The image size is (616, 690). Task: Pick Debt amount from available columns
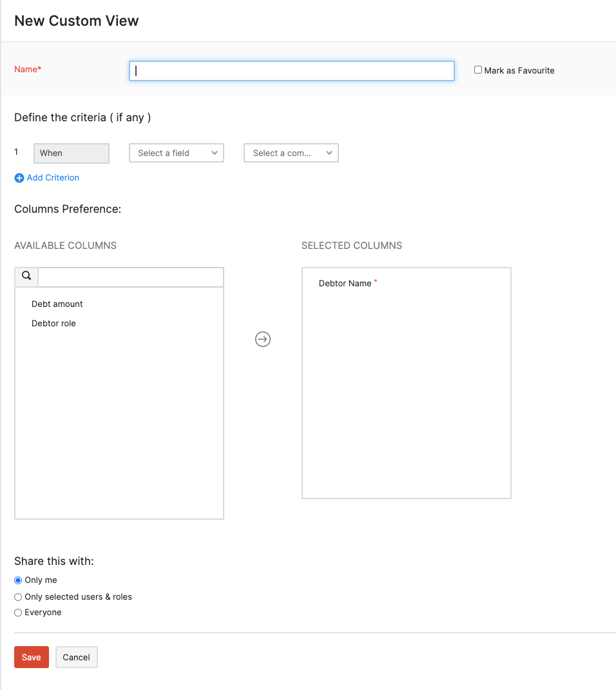[x=57, y=304]
